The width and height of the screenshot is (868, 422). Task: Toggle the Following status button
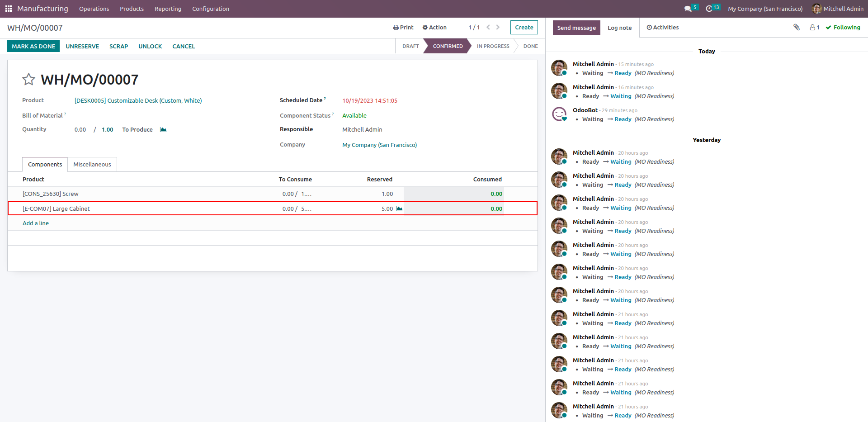click(x=843, y=27)
